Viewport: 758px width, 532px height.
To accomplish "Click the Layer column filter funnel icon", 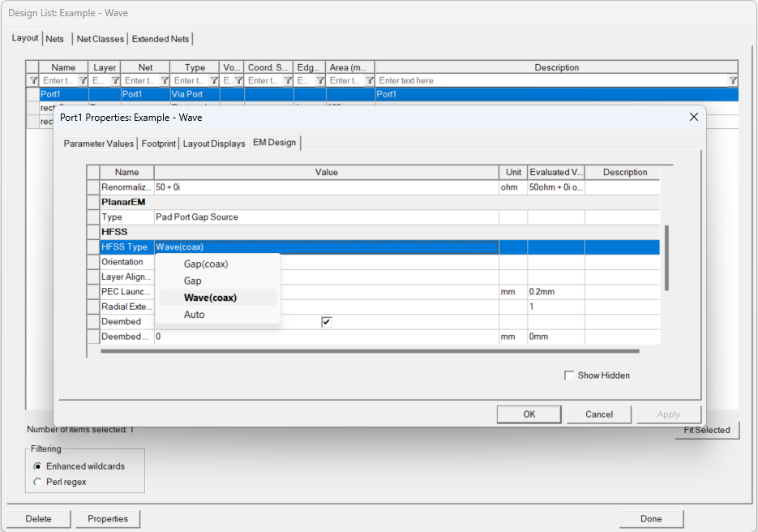I will 115,81.
